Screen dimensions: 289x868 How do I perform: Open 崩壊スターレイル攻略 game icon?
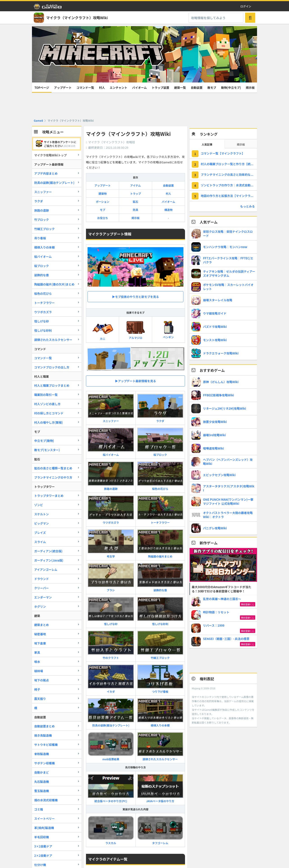tap(196, 300)
